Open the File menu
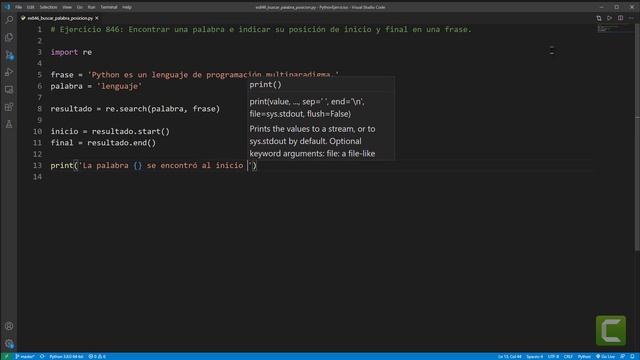 tap(18, 7)
